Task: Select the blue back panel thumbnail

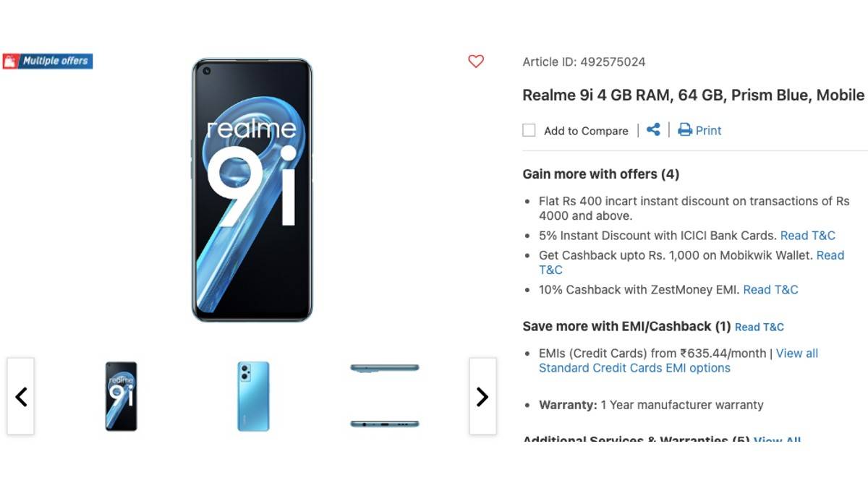Action: pyautogui.click(x=253, y=396)
